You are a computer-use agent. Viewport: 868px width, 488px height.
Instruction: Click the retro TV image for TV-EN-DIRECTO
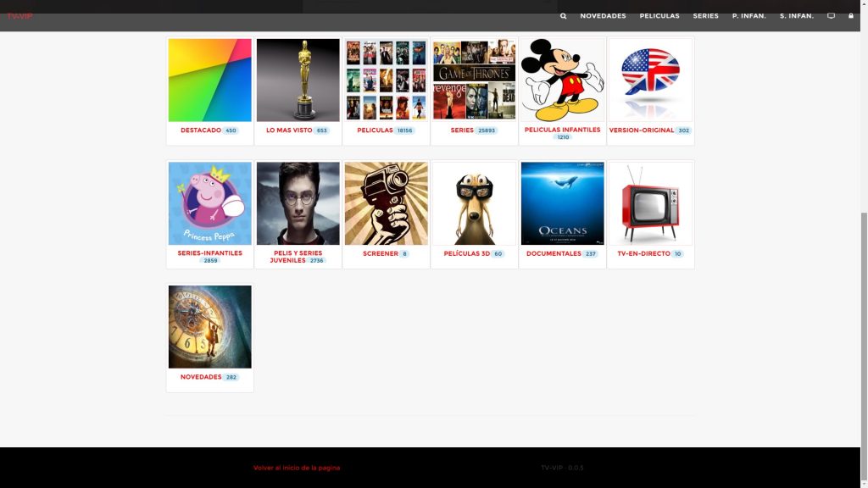click(649, 202)
